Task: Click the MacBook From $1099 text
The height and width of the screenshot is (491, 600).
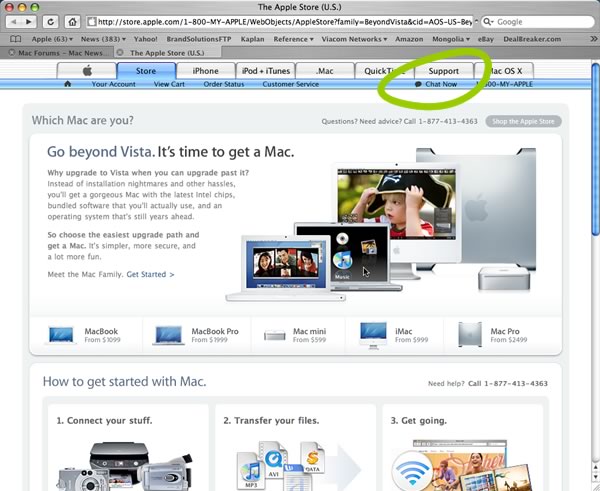Action: [x=102, y=335]
